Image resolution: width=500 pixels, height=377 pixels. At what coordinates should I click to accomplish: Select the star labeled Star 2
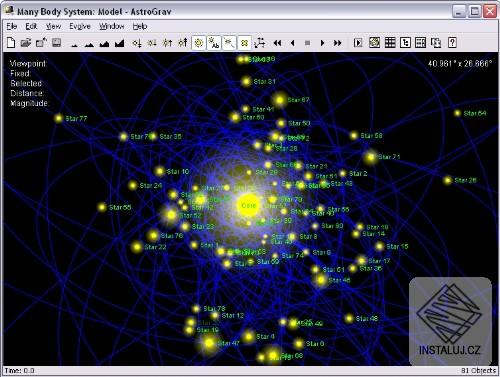[343, 173]
